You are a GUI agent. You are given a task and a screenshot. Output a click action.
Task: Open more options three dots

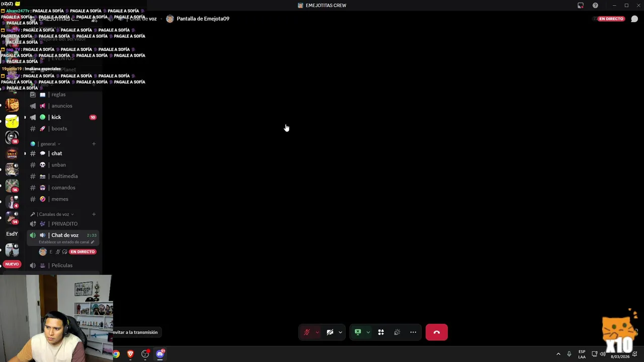tap(413, 332)
